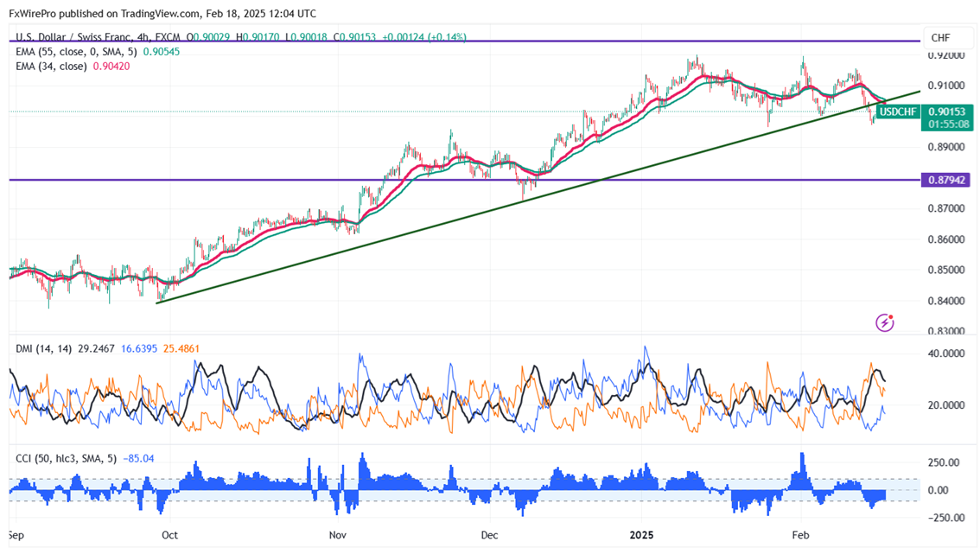Select the EMA (34, close) legend
Image resolution: width=980 pixels, height=548 pixels.
point(51,67)
